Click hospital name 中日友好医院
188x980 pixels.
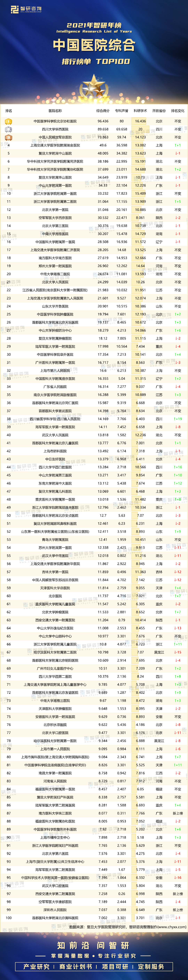55,459
